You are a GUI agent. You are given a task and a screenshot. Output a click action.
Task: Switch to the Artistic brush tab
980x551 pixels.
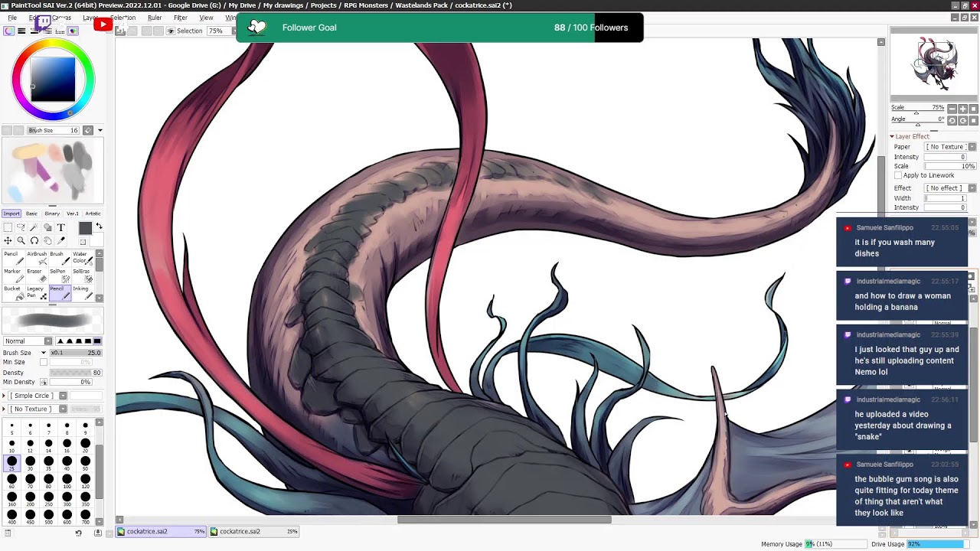tap(93, 214)
